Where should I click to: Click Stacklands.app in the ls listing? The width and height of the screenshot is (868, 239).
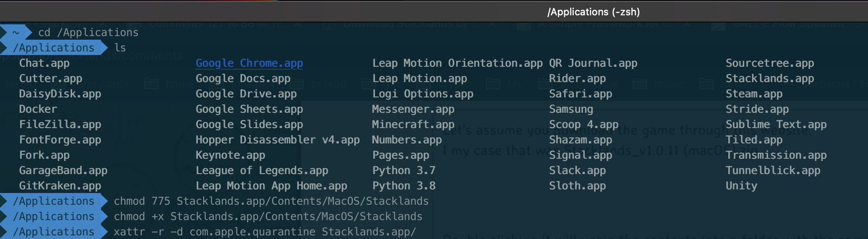coord(769,78)
